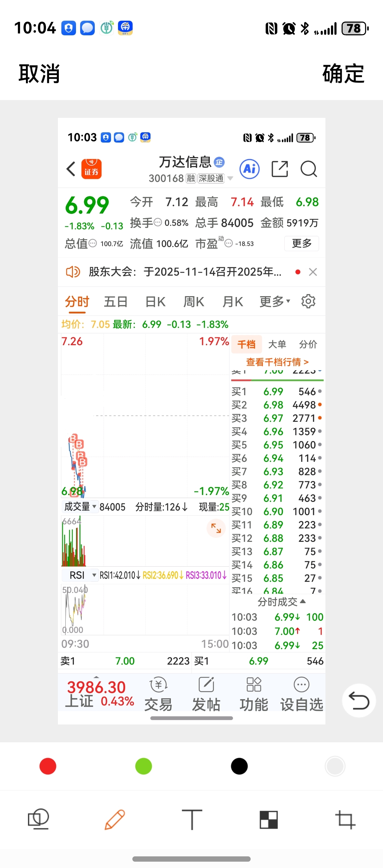Tap the blue 企 badge beside 万达信息
The height and width of the screenshot is (868, 383).
tap(219, 162)
